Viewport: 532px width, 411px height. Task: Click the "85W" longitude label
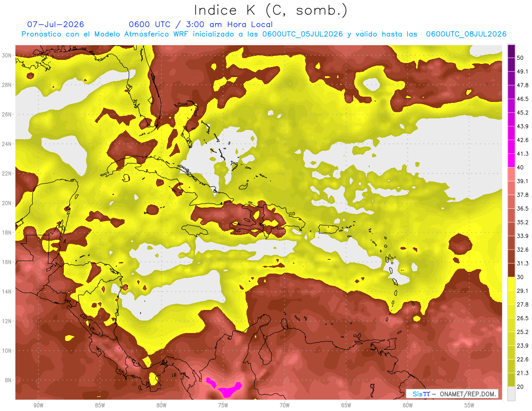click(100, 405)
